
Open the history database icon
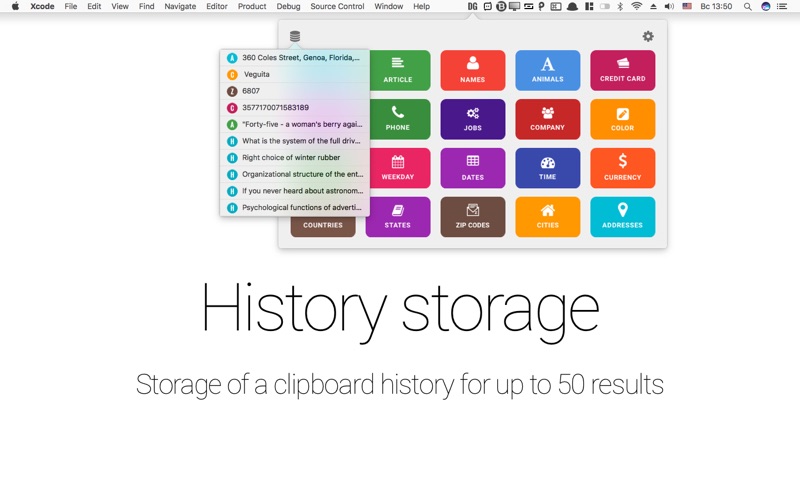(295, 36)
